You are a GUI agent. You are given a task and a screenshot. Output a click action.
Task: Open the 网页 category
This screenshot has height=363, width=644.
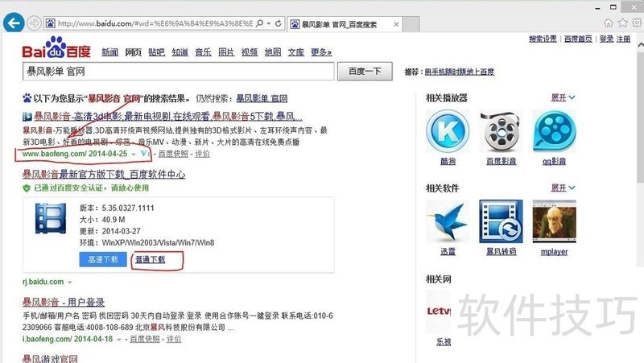133,52
